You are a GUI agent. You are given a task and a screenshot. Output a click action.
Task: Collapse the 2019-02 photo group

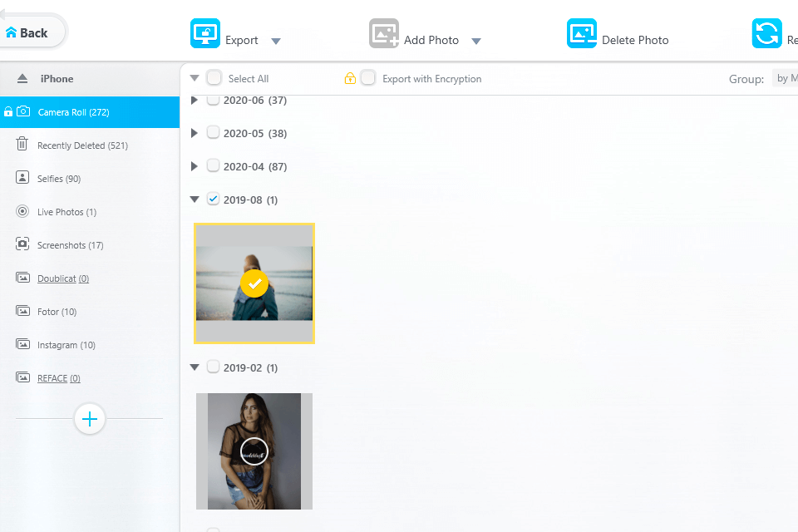coord(195,367)
